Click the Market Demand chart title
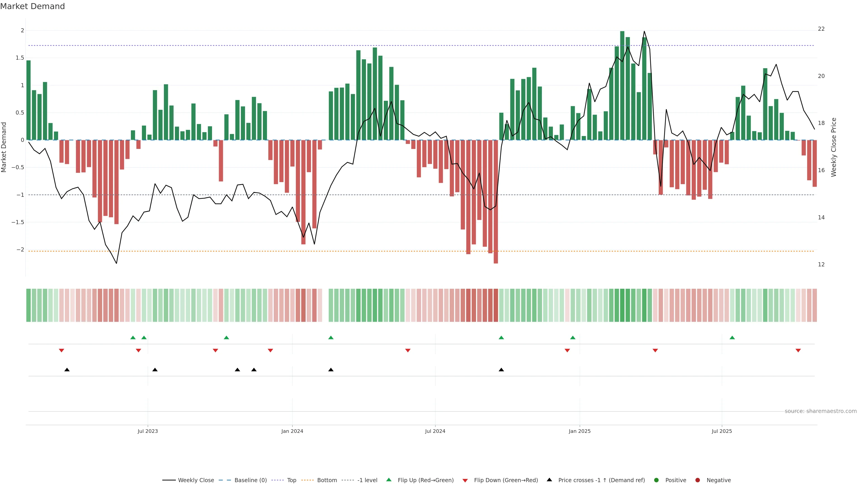The height and width of the screenshot is (488, 868). [x=32, y=6]
